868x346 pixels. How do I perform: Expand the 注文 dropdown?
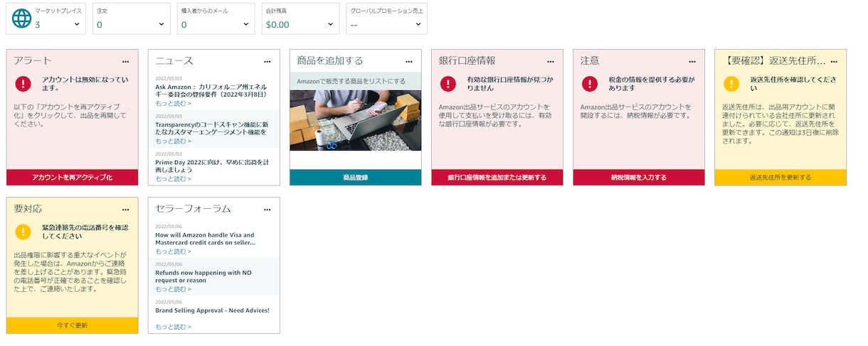pyautogui.click(x=162, y=24)
